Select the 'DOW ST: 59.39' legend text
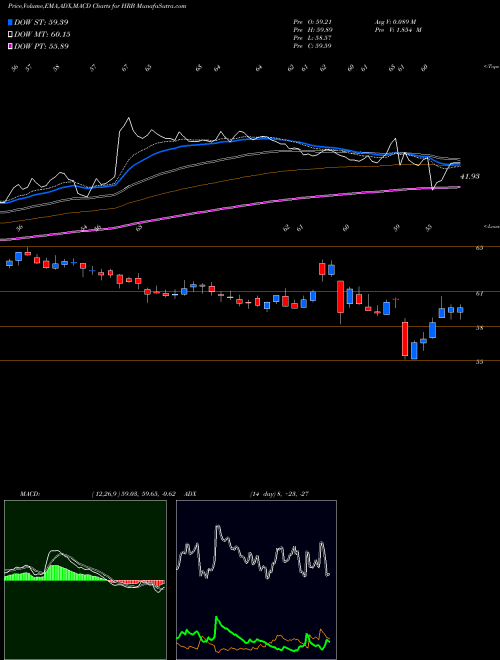Viewport: 500px width, 660px height. (41, 22)
